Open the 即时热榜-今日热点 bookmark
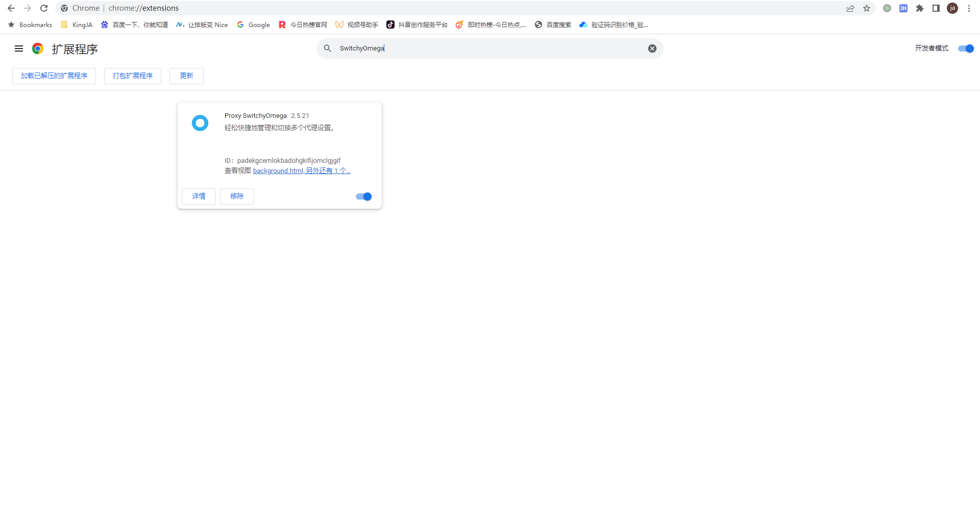 click(491, 25)
